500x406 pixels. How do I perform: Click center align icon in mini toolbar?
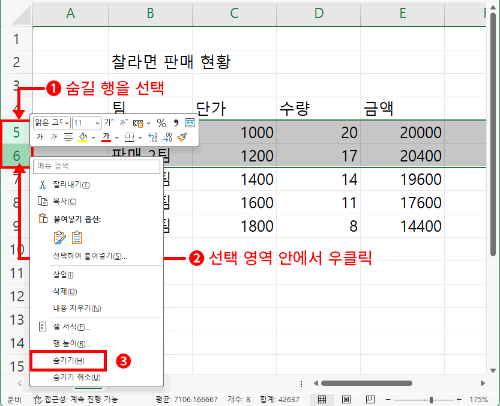[x=68, y=137]
